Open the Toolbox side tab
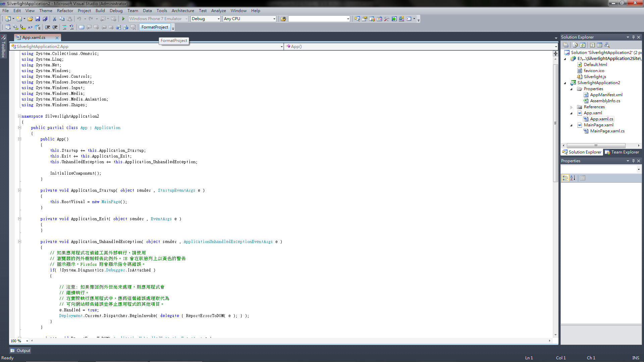Screen dimensions: 644x362 [x=3, y=47]
